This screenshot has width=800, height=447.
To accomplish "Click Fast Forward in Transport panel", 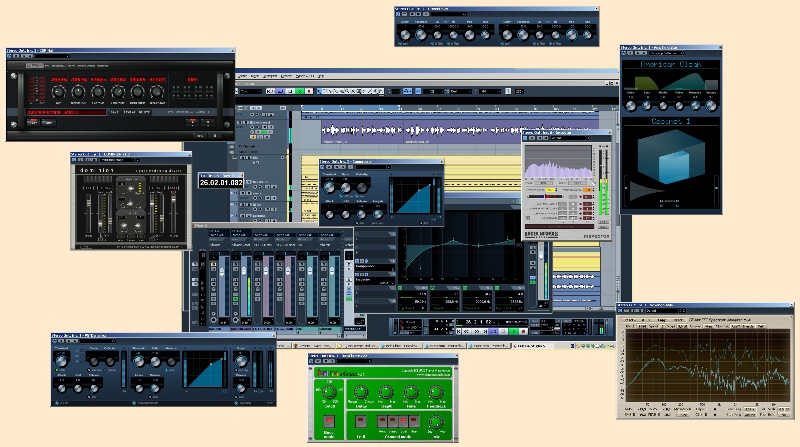I will pyautogui.click(x=477, y=331).
